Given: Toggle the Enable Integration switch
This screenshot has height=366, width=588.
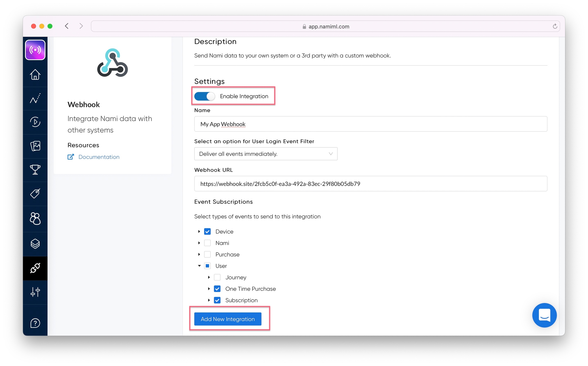Looking at the screenshot, I should (204, 96).
